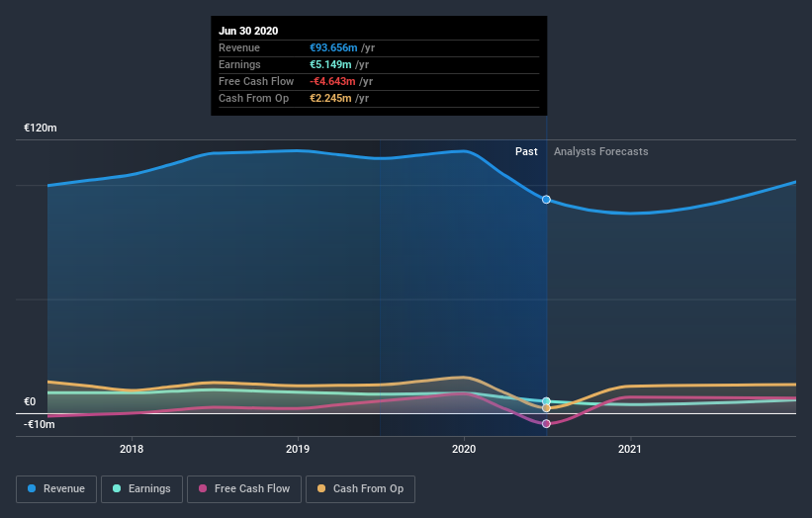Viewport: 812px width, 518px height.
Task: Click the 2019 x-axis label
Action: click(298, 449)
